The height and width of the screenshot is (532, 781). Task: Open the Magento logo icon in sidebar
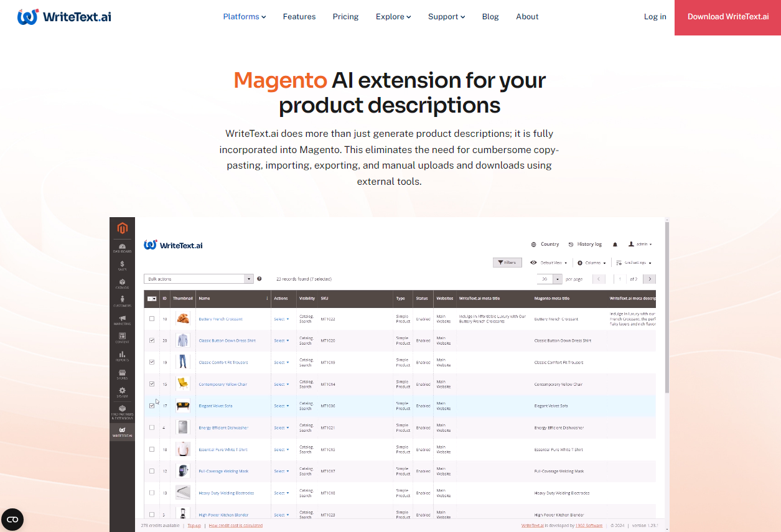point(122,228)
